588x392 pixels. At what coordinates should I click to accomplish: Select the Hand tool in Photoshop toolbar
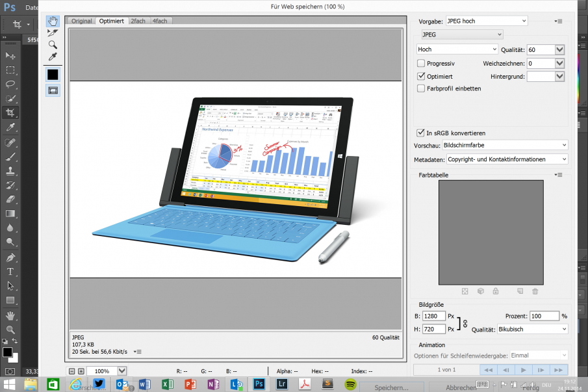(x=10, y=316)
